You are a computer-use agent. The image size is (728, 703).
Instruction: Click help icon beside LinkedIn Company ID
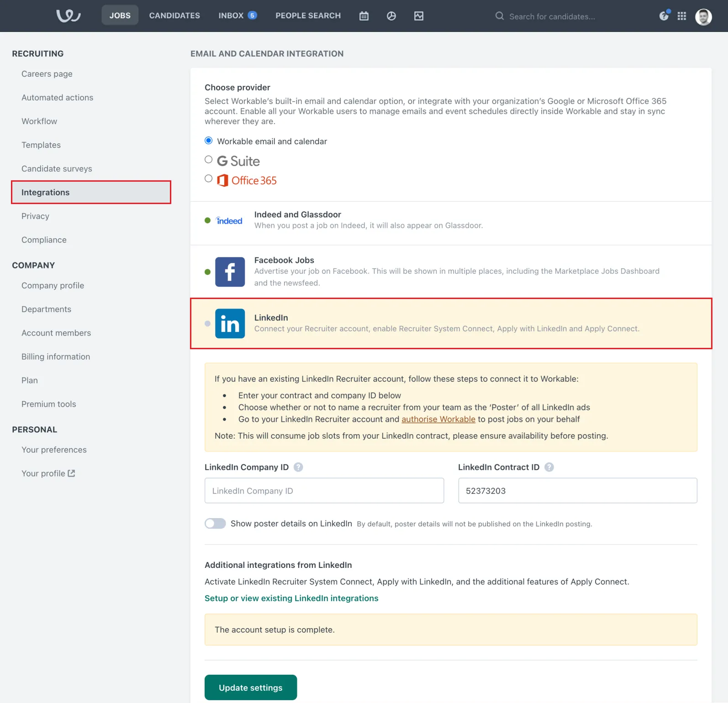click(x=298, y=467)
